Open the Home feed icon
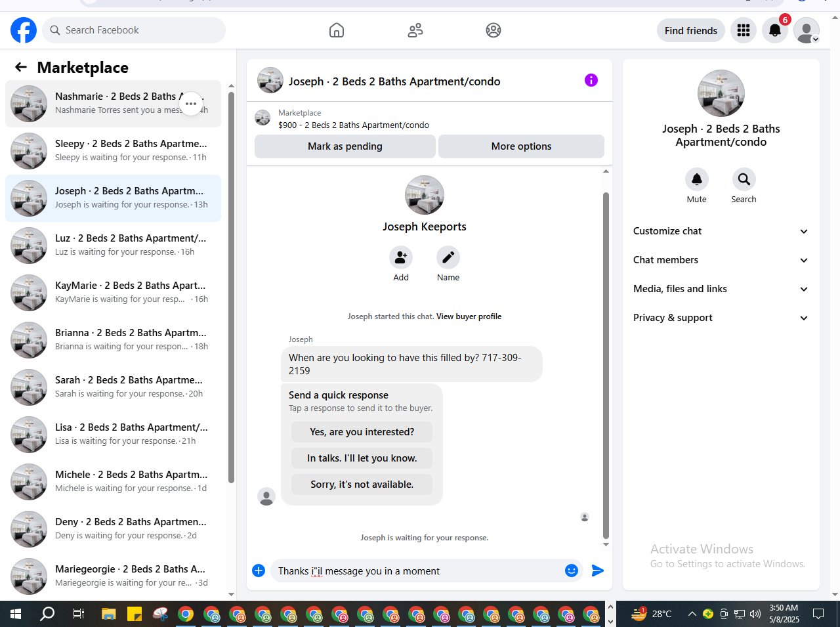 pos(337,30)
